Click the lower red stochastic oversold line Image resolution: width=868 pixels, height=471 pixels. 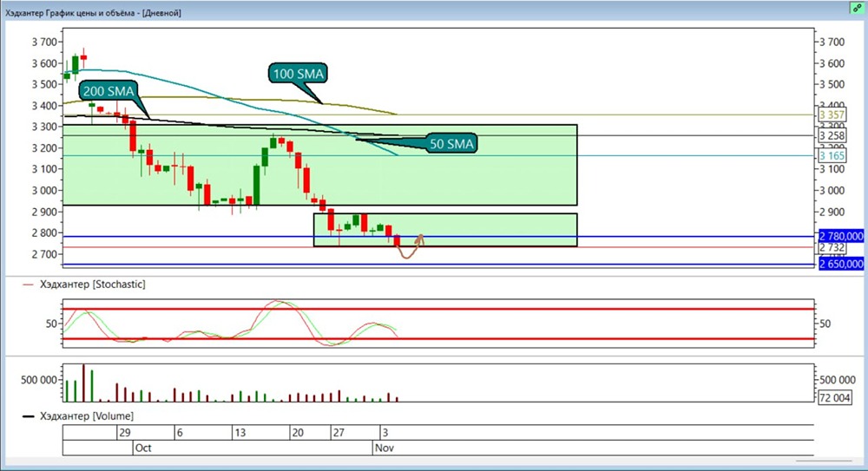click(438, 339)
